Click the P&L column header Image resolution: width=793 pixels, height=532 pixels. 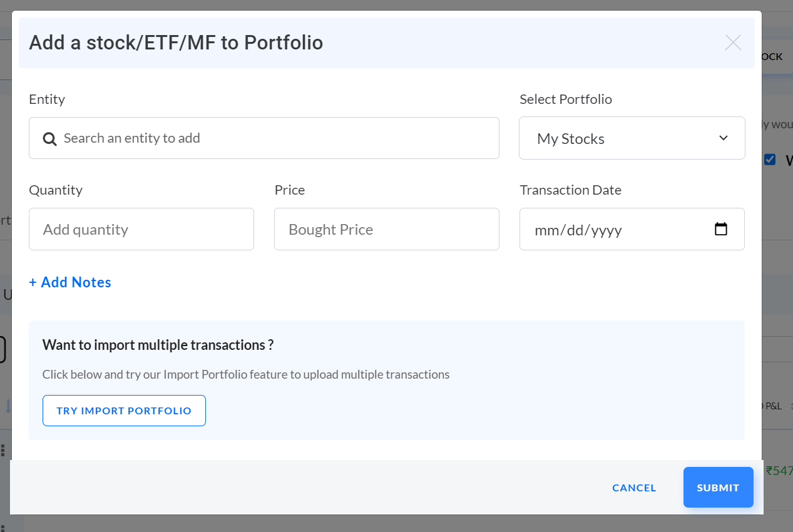(x=773, y=406)
